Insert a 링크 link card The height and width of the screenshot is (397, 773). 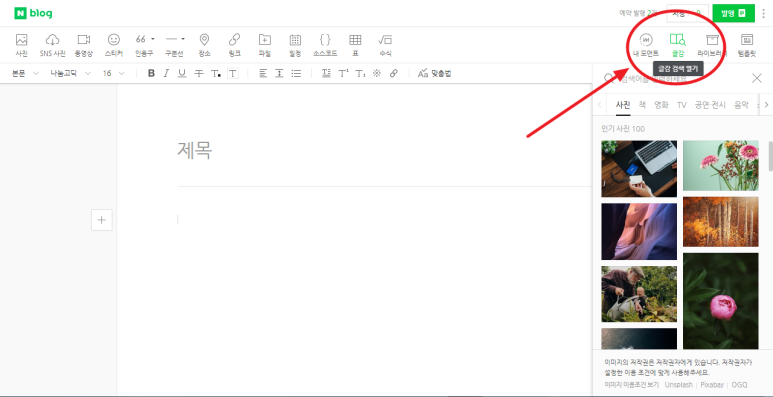[x=234, y=45]
